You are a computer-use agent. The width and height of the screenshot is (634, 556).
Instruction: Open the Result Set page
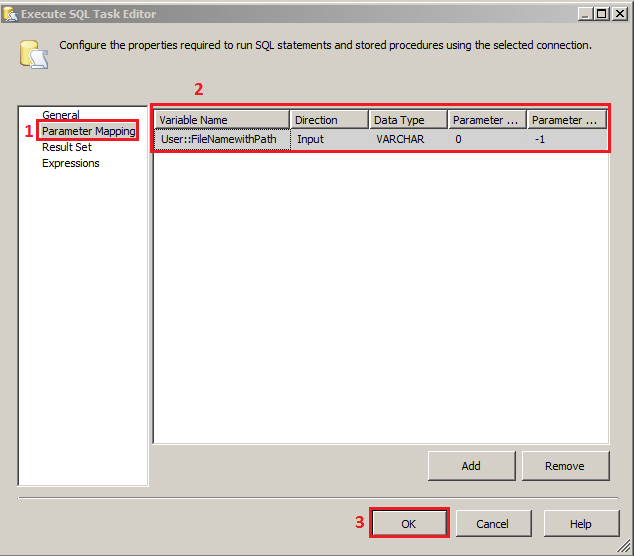[67, 147]
